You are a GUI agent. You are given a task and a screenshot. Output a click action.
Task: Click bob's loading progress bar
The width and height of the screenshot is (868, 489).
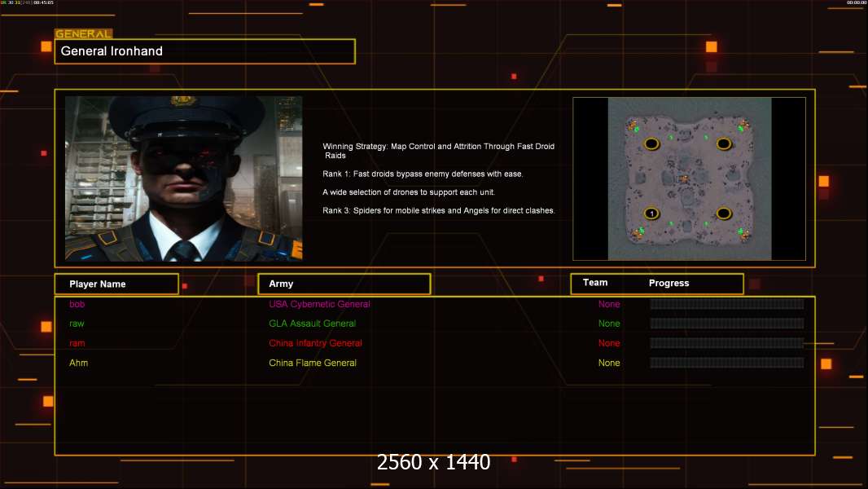point(727,304)
